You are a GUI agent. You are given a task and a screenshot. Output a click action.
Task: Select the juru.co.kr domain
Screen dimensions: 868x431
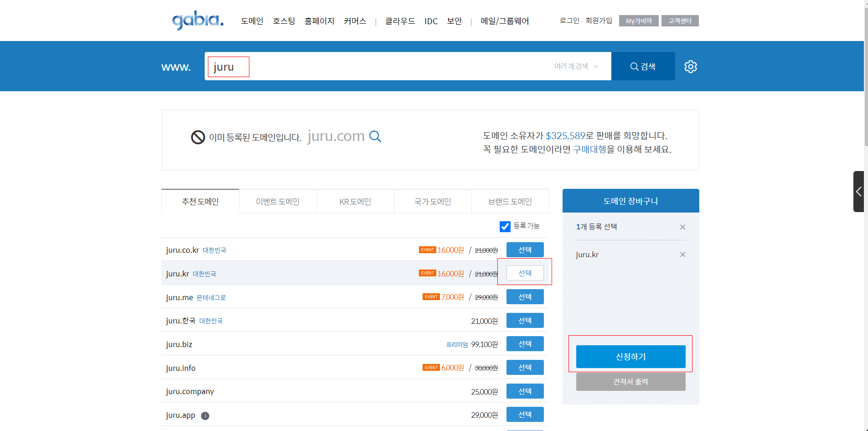tap(525, 250)
